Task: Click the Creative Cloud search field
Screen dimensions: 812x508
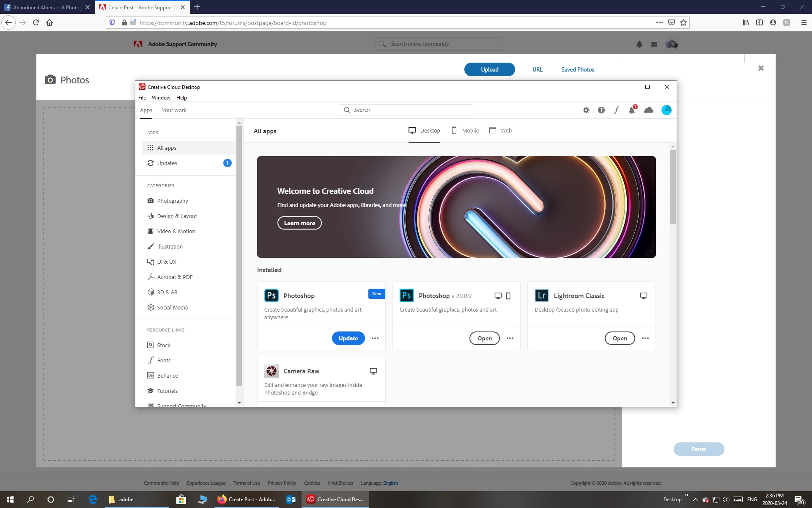Action: tap(406, 110)
